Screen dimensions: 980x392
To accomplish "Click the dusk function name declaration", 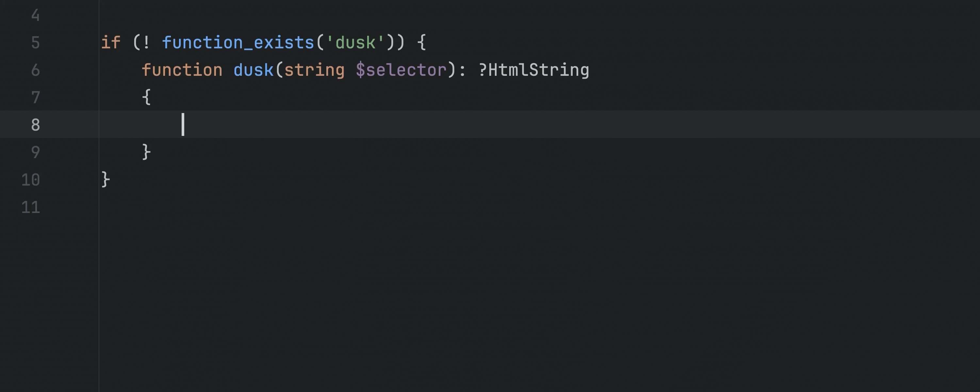I will pos(253,70).
